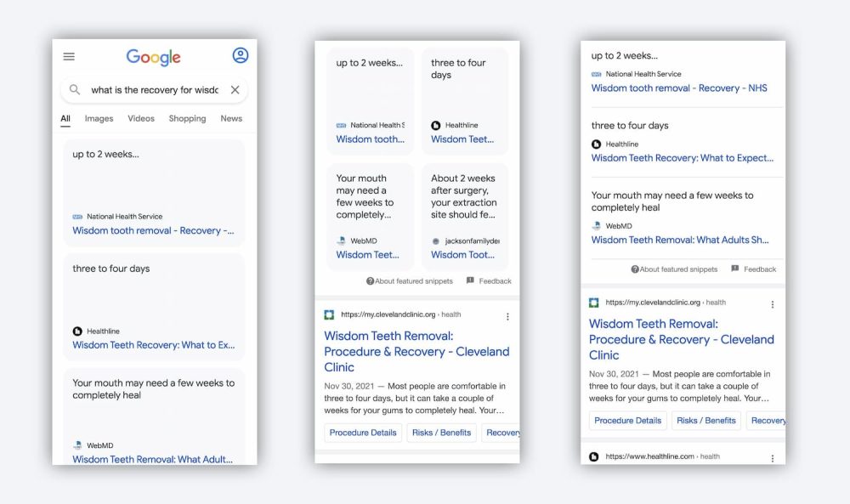The image size is (850, 504).
Task: Switch to the Images tab
Action: click(99, 118)
